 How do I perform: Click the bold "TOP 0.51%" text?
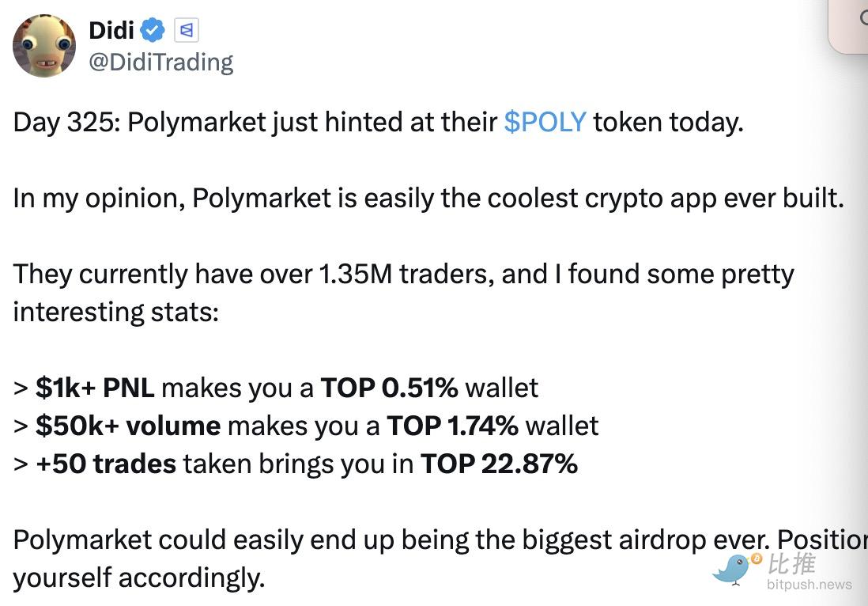click(389, 388)
